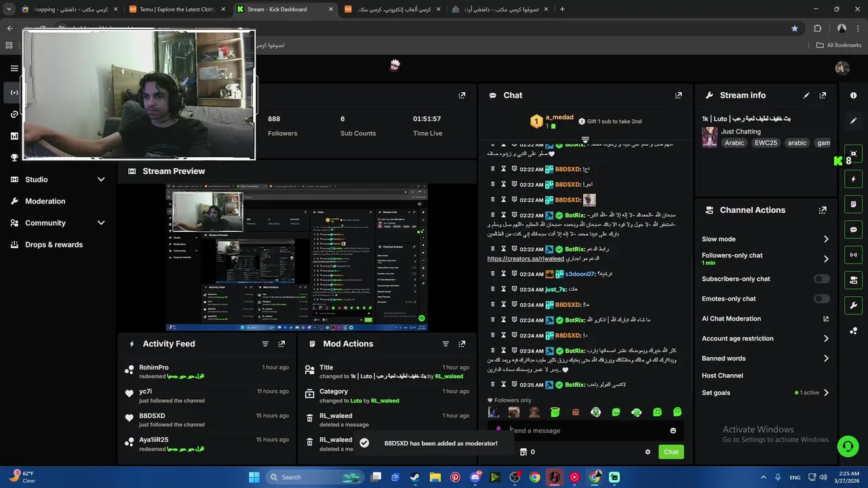868x488 pixels.
Task: Open the shop icon below the message box
Action: [523, 452]
